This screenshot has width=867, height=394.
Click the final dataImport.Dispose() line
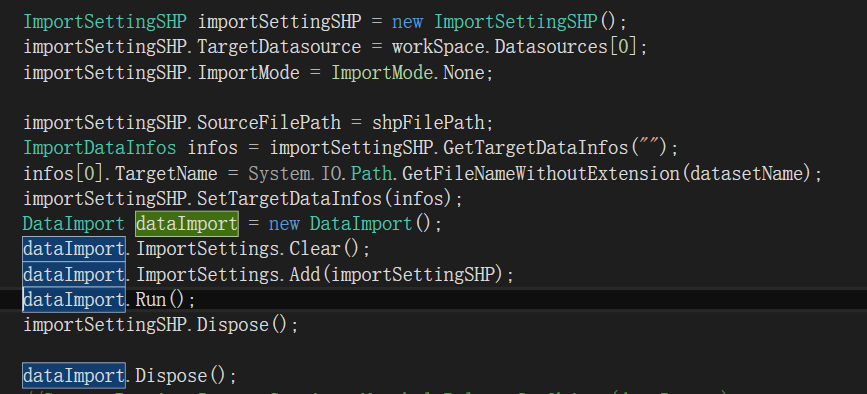point(130,376)
